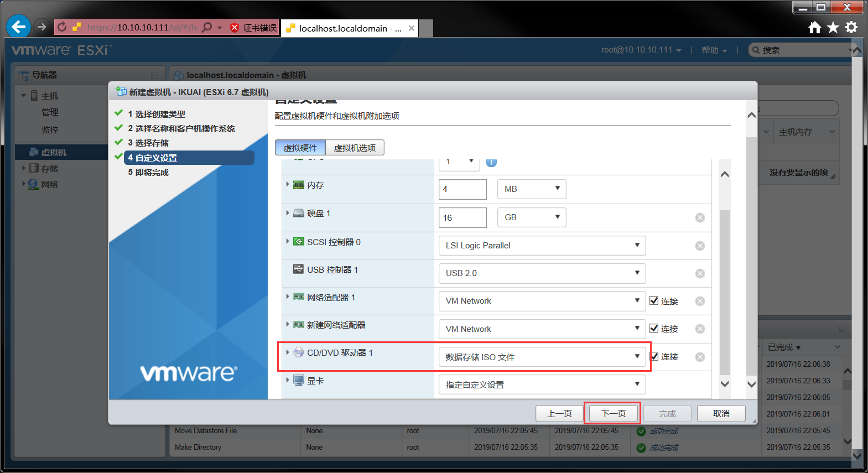Open browser settings gear icon

point(851,27)
